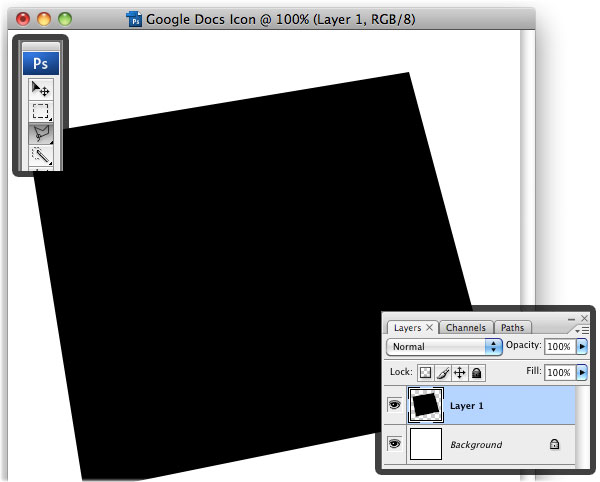
Task: Minimize the Layers panel
Action: coord(571,319)
